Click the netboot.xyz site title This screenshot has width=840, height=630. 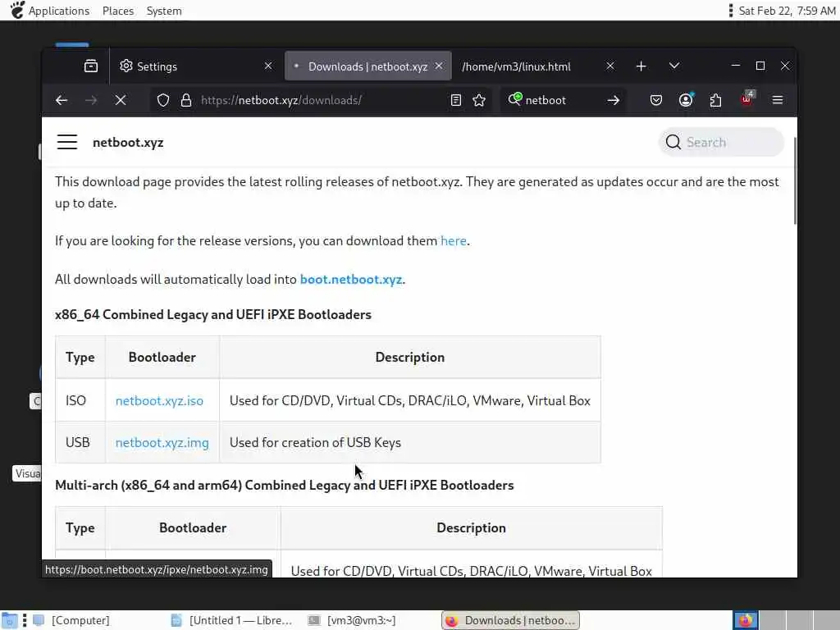pyautogui.click(x=128, y=143)
